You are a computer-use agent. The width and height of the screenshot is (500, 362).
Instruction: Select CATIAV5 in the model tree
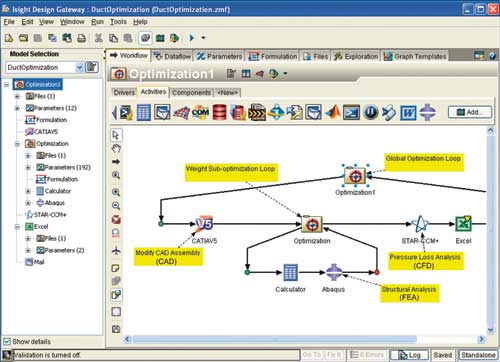42,132
